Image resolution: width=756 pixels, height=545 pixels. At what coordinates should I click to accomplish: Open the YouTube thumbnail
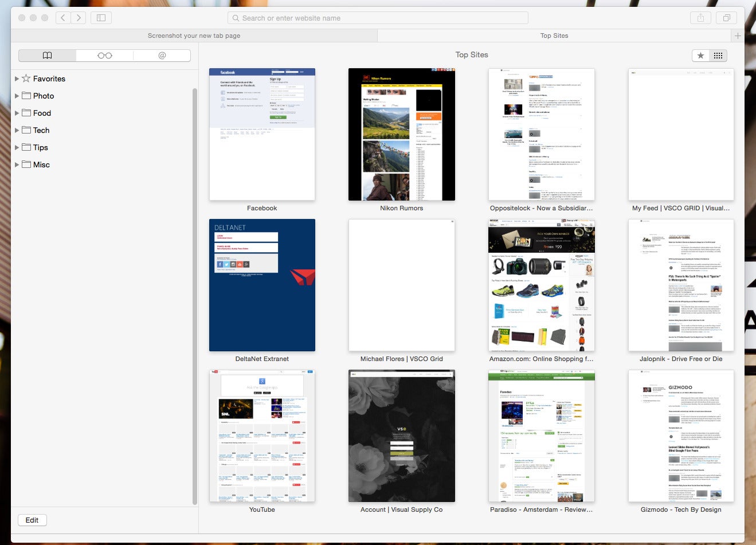point(262,436)
